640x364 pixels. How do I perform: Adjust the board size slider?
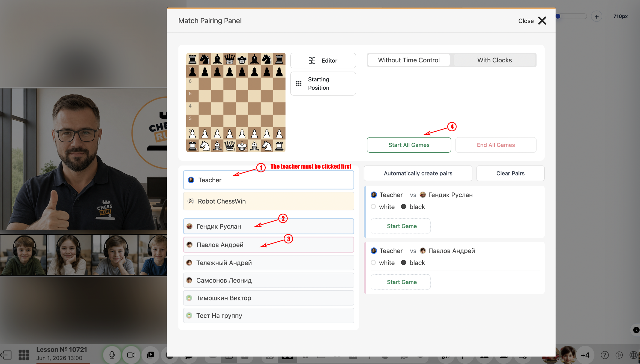coord(571,16)
